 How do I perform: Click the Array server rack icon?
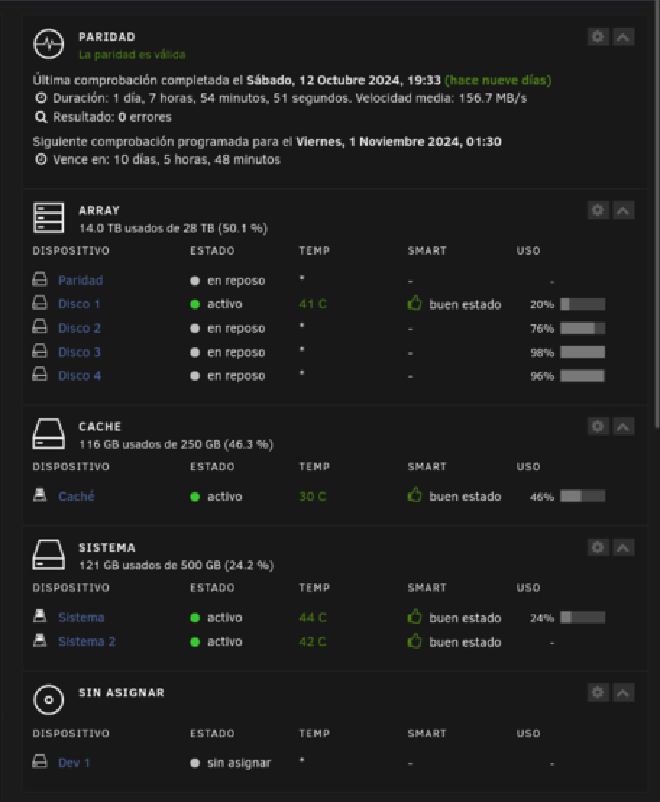pos(49,218)
